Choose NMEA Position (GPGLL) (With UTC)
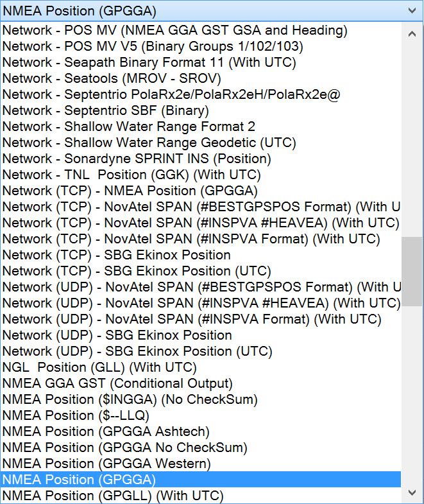 click(113, 496)
